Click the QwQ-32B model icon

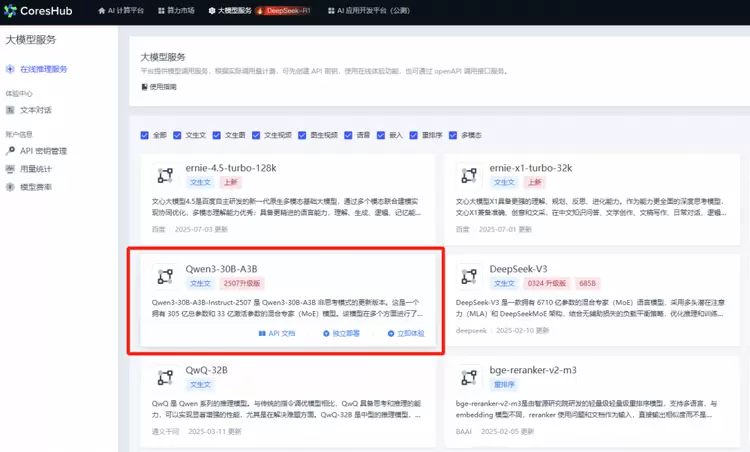point(165,376)
